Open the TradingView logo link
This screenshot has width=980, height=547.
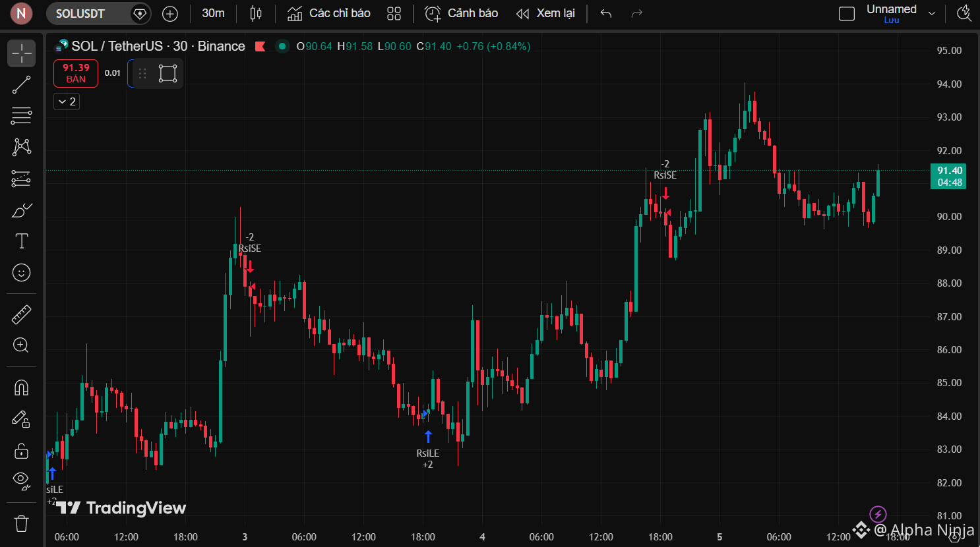(121, 508)
